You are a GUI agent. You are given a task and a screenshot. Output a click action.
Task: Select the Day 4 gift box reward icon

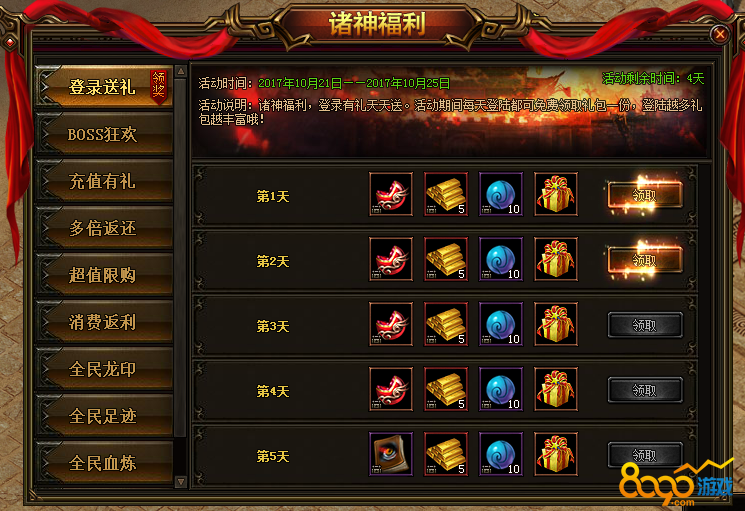tap(556, 389)
